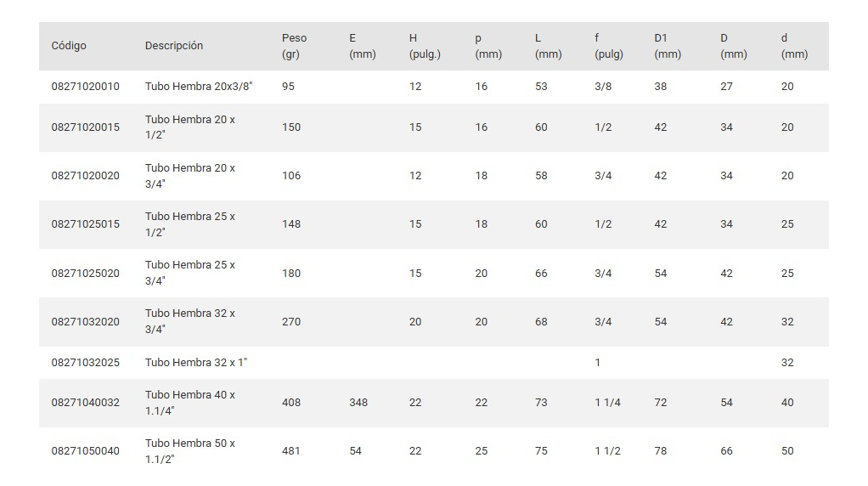Image resolution: width=868 pixels, height=486 pixels.
Task: Select product code 08271025020
Action: (x=86, y=274)
